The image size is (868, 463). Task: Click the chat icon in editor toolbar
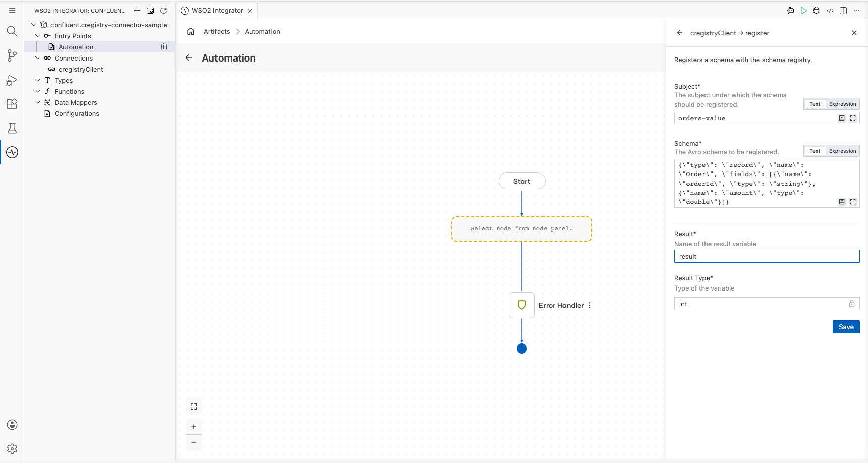tap(791, 10)
